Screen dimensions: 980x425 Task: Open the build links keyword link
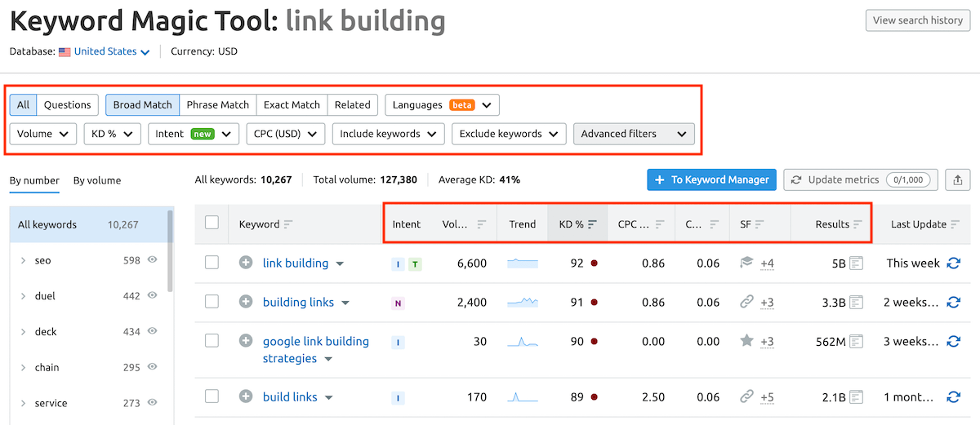click(x=290, y=397)
